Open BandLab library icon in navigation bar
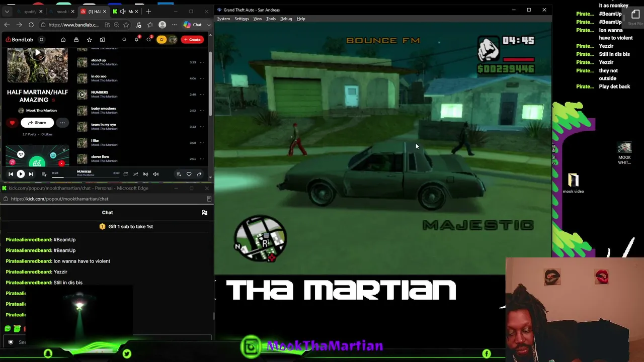644x362 pixels. point(76,40)
